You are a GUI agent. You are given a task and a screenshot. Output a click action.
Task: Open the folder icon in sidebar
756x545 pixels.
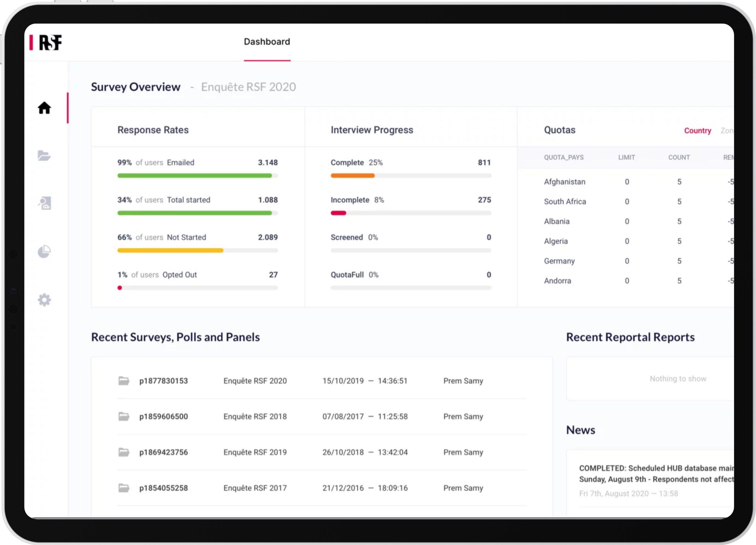(44, 156)
